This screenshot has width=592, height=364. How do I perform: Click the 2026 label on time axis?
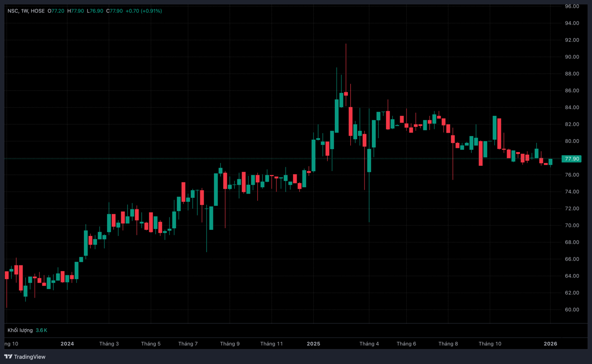pos(550,344)
